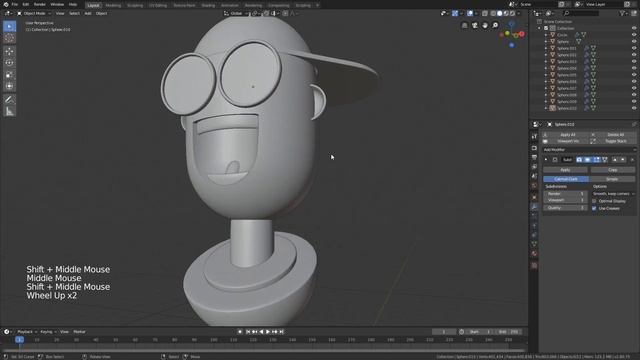Click the Viewport Vis button
The height and width of the screenshot is (360, 640).
(x=565, y=141)
